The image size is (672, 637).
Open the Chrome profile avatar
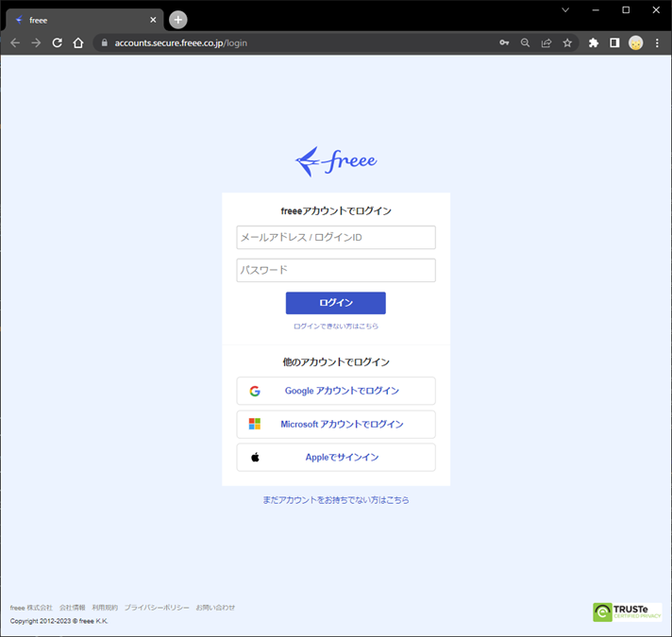[635, 42]
